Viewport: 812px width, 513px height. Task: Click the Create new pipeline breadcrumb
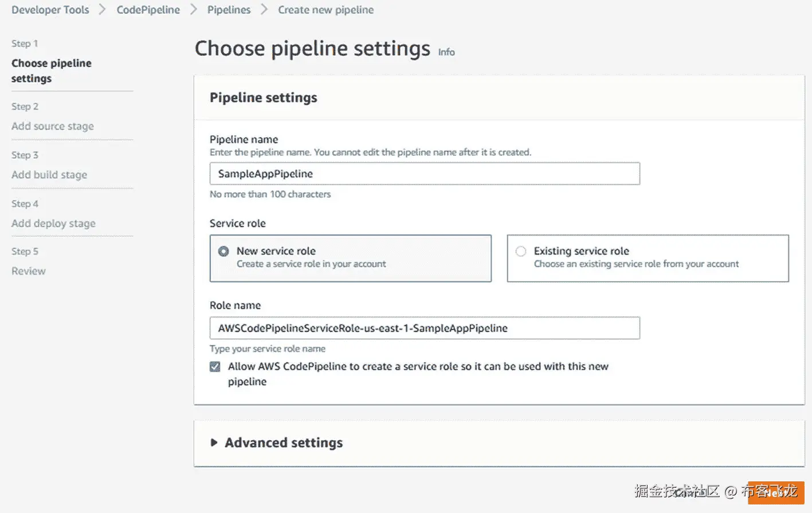[325, 10]
